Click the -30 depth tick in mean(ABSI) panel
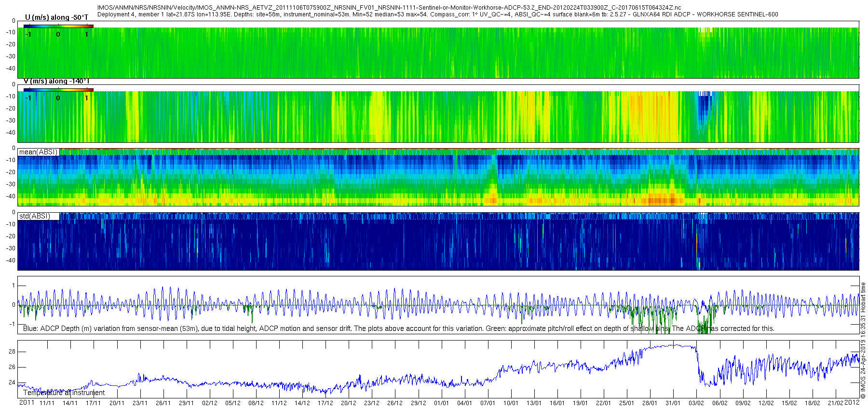Screen dimensions: 868x410 tap(11, 184)
